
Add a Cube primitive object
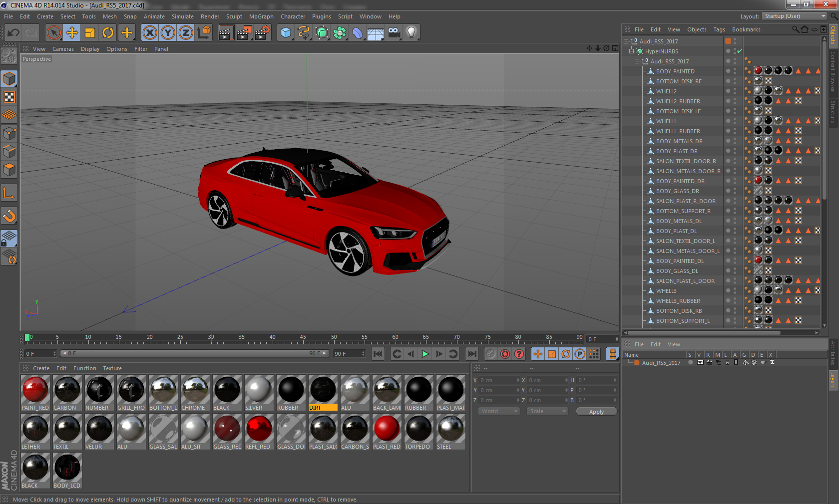tap(286, 33)
